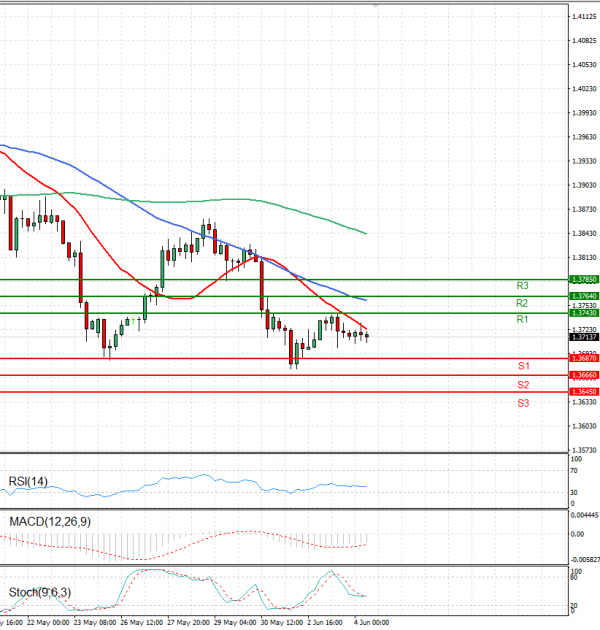Click the 1.37640 price tag

point(584,296)
